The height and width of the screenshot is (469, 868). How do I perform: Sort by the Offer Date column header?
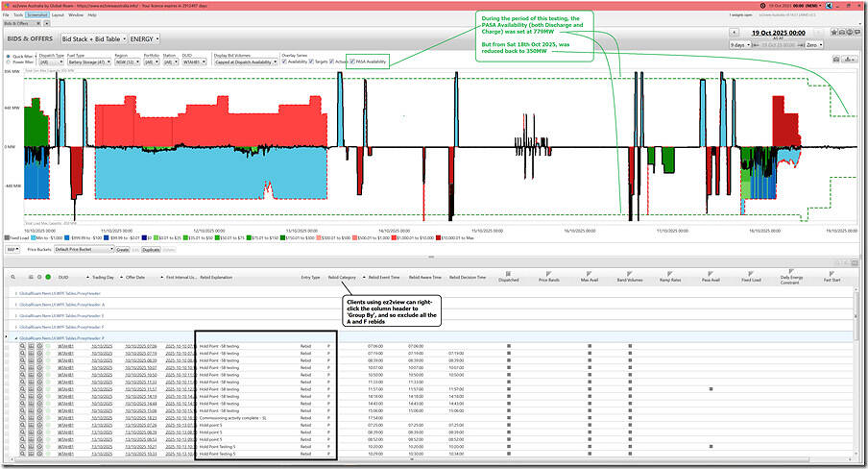(135, 277)
